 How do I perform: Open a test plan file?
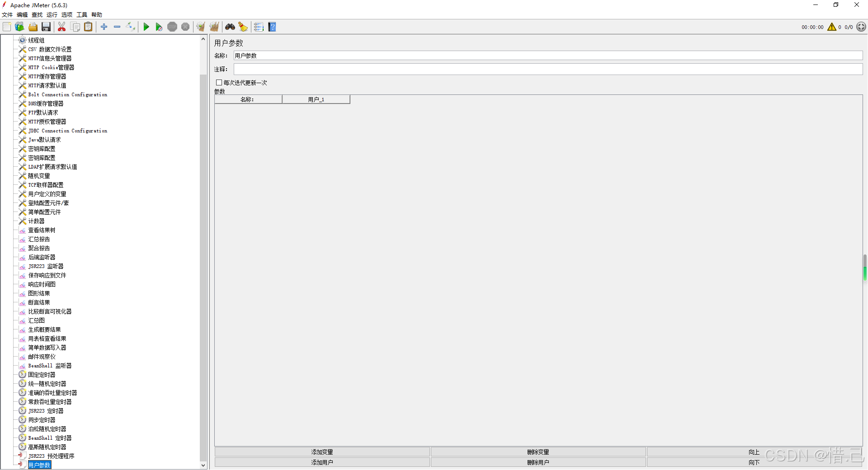pyautogui.click(x=33, y=27)
